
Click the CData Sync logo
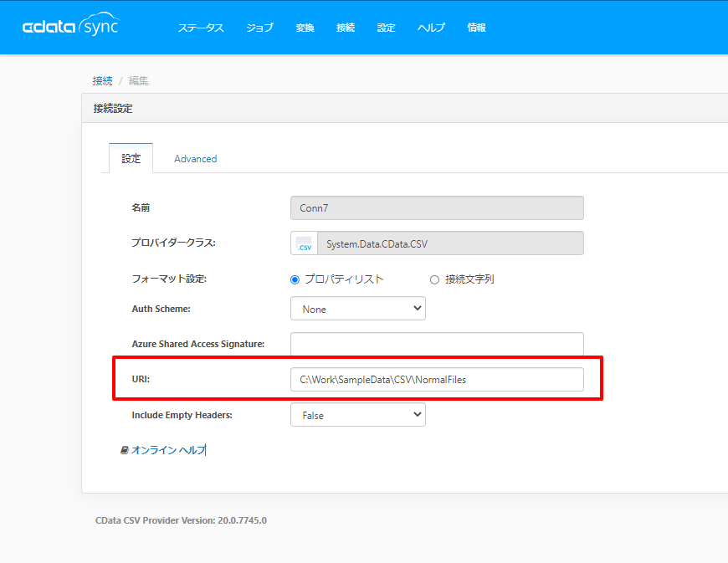71,25
